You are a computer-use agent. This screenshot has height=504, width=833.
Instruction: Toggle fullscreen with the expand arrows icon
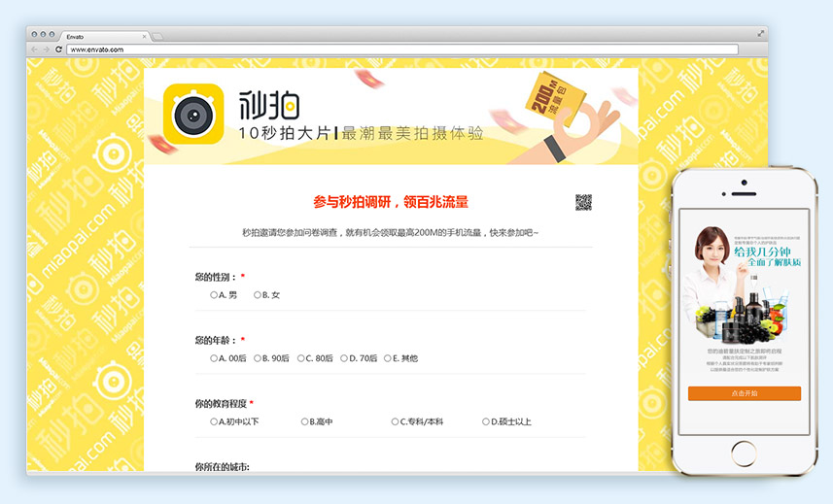point(761,33)
